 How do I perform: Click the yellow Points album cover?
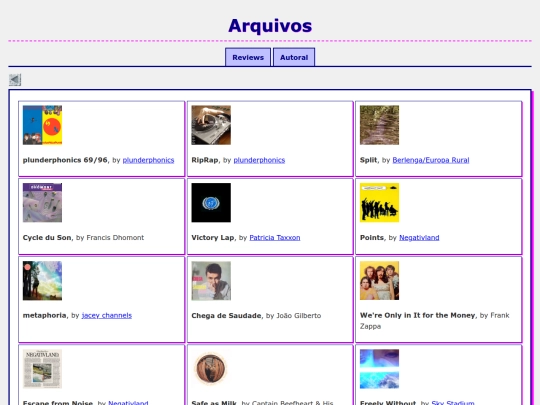tap(380, 202)
